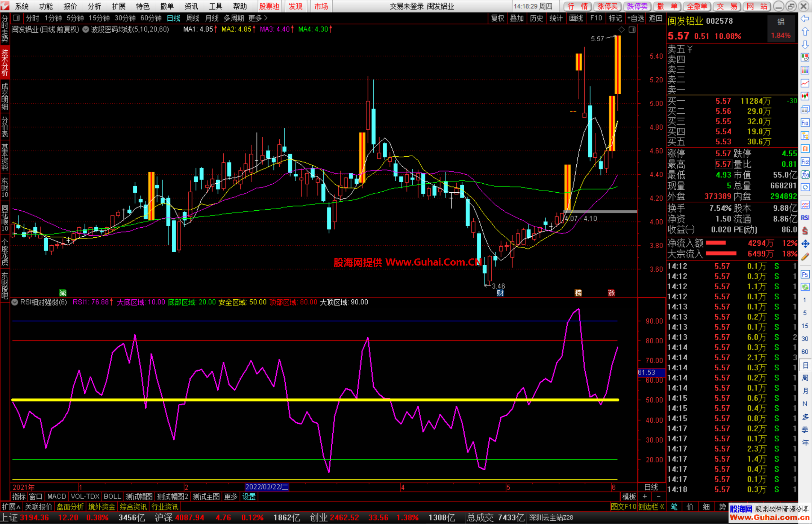
Task: Open the f(x) formula manager icon
Action: click(805, 175)
